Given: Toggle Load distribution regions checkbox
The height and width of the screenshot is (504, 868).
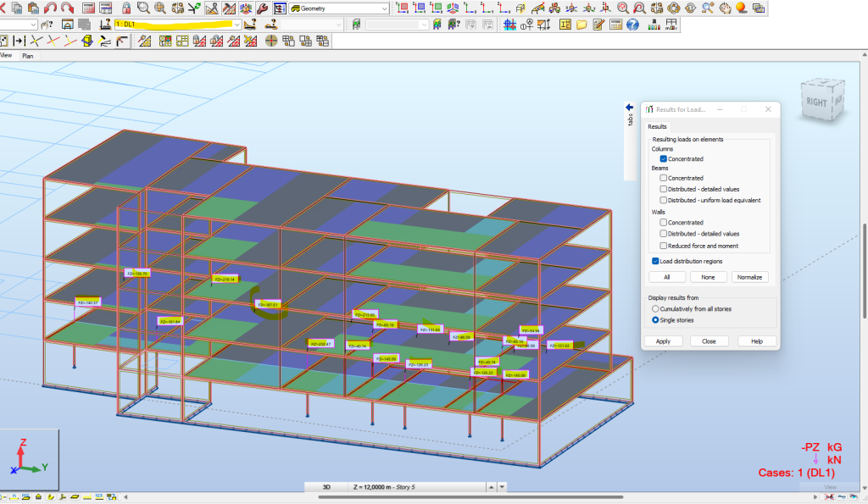Looking at the screenshot, I should pyautogui.click(x=655, y=261).
